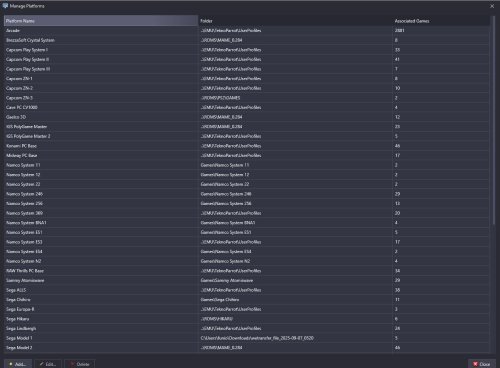Select the Capcom Play System II row
Image resolution: width=500 pixels, height=368 pixels.
tap(246, 59)
